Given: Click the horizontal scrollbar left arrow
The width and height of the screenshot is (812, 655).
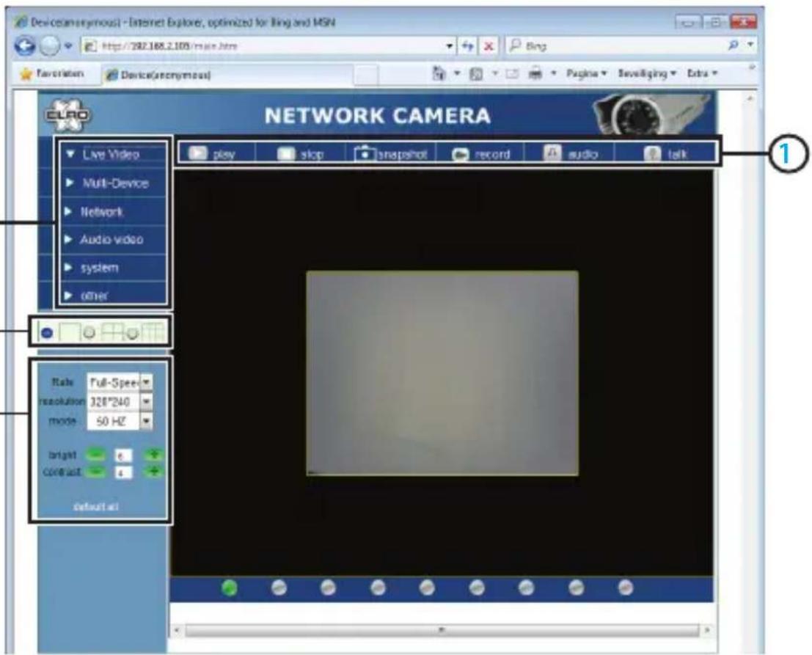Looking at the screenshot, I should click(177, 630).
